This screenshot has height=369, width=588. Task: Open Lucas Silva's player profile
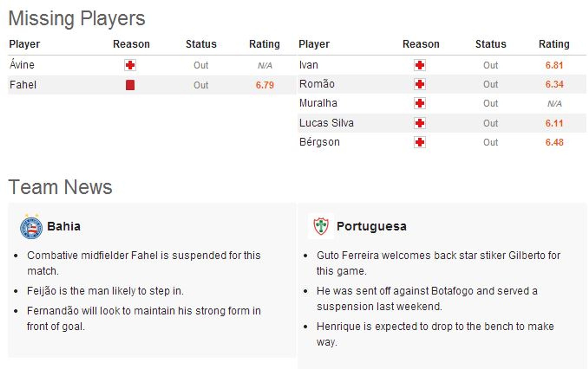327,123
